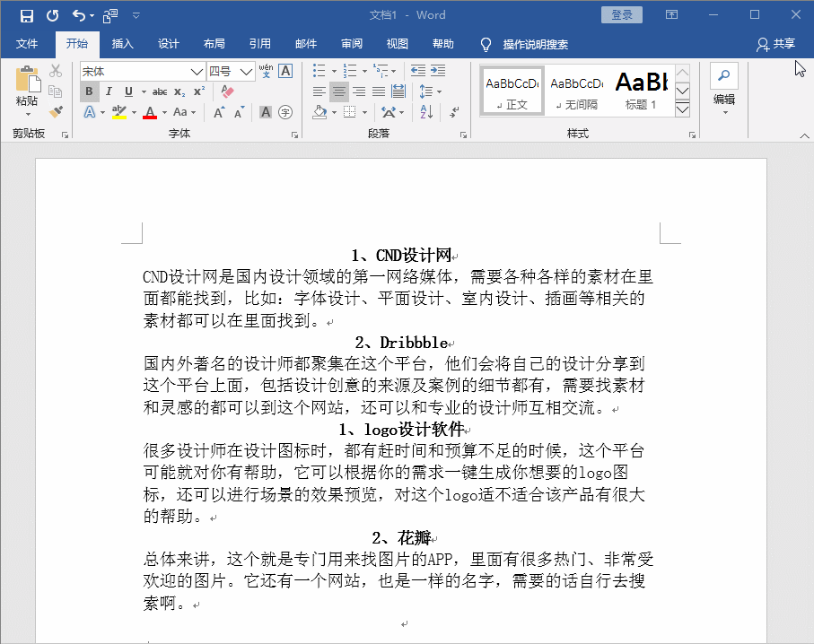Open the 文件 menu
Image resolution: width=814 pixels, height=644 pixels.
coord(27,44)
